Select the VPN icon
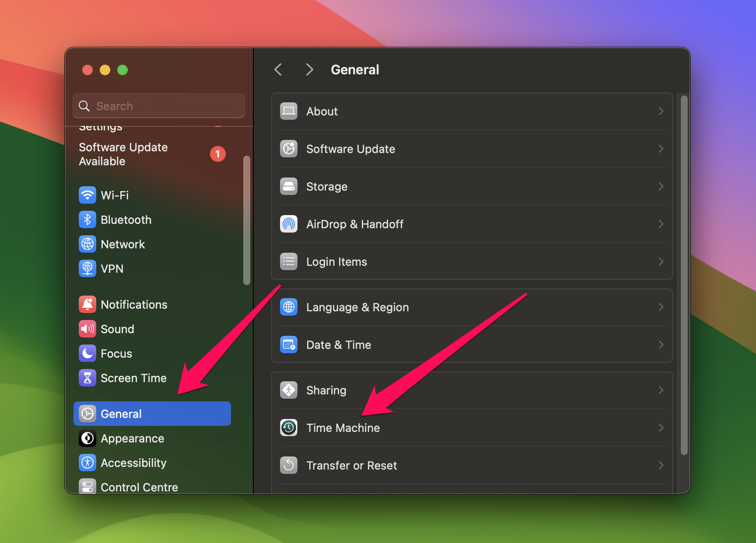Viewport: 756px width, 543px height. pyautogui.click(x=87, y=268)
